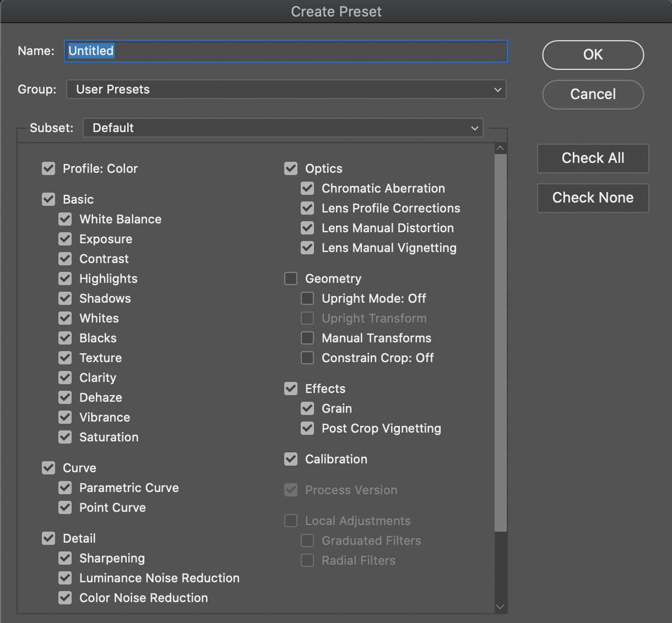This screenshot has width=672, height=623.
Task: Click scrollbar up arrow
Action: click(x=501, y=148)
